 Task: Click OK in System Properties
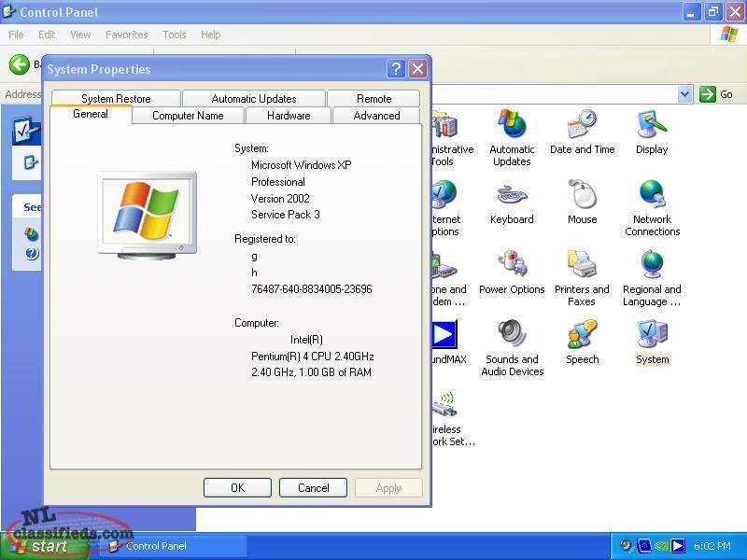tap(237, 487)
